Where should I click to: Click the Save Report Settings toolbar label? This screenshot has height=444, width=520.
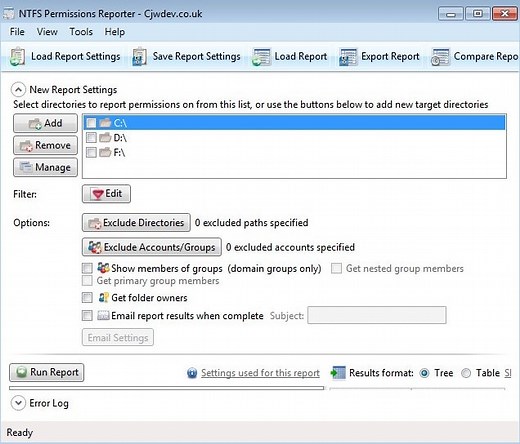197,56
